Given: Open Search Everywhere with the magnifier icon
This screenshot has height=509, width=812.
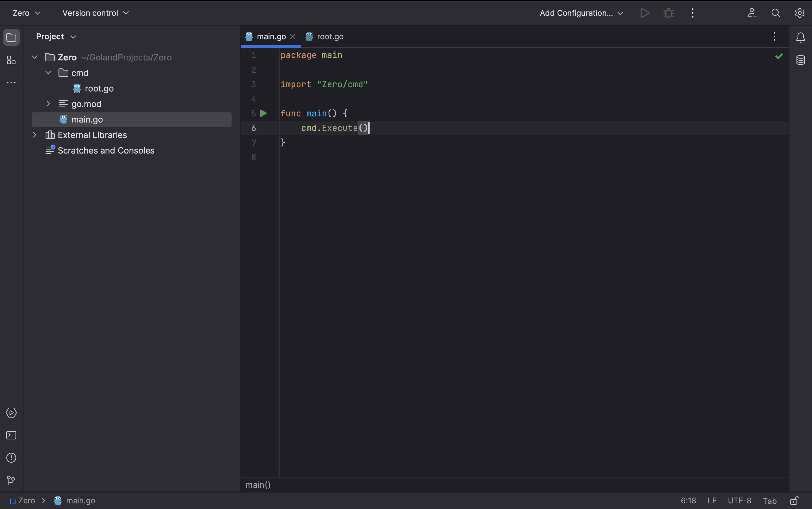Looking at the screenshot, I should pos(776,13).
